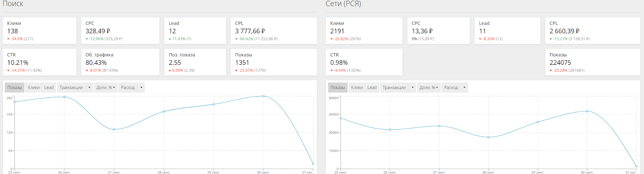Click the 27 сент. data point in Поиск chart

pos(114,129)
